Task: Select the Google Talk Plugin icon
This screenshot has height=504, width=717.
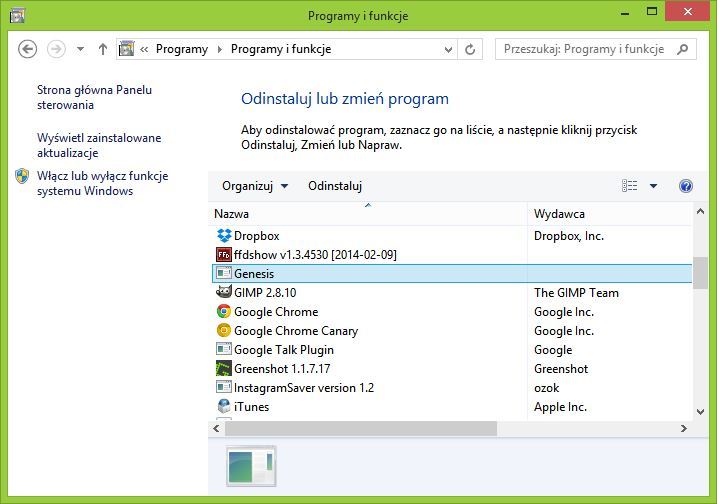Action: pos(224,349)
